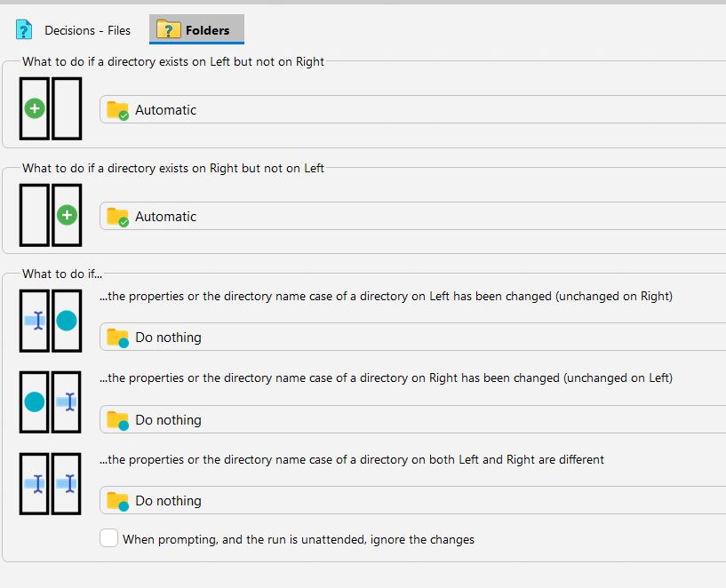Click the 'directory exists on Left but not on Right' heading
The height and width of the screenshot is (588, 726).
click(173, 61)
